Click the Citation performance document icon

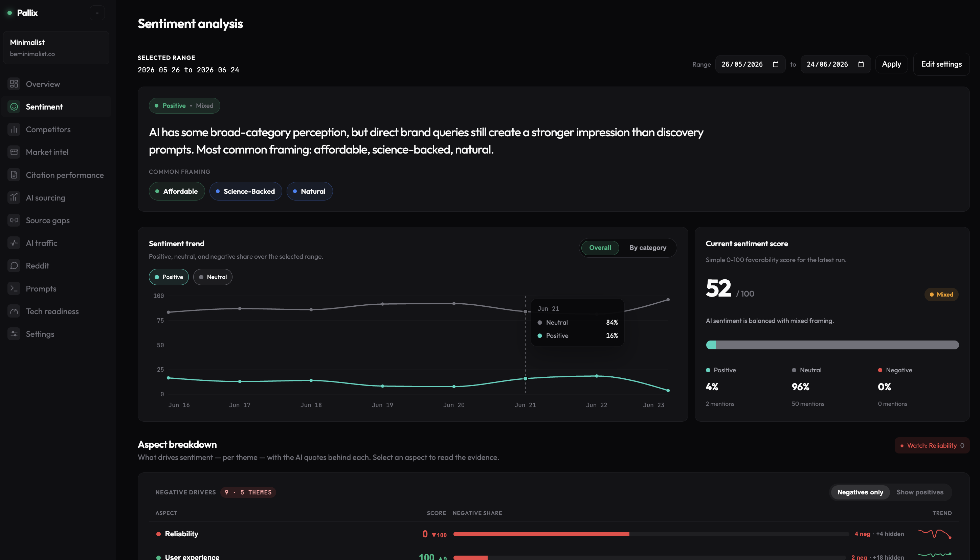pos(14,175)
